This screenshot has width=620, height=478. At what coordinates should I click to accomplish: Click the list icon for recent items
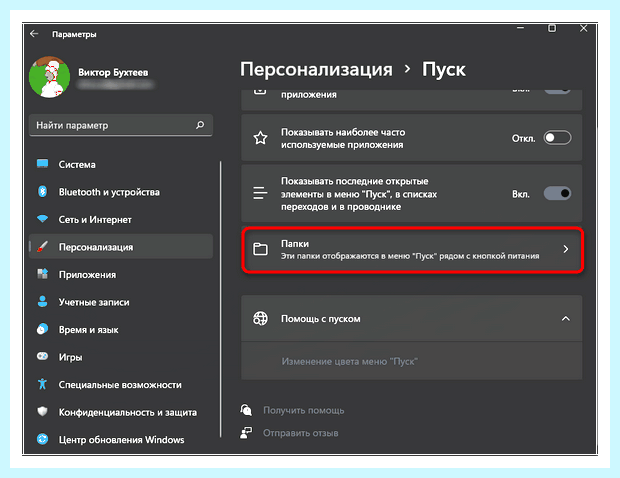pos(260,193)
